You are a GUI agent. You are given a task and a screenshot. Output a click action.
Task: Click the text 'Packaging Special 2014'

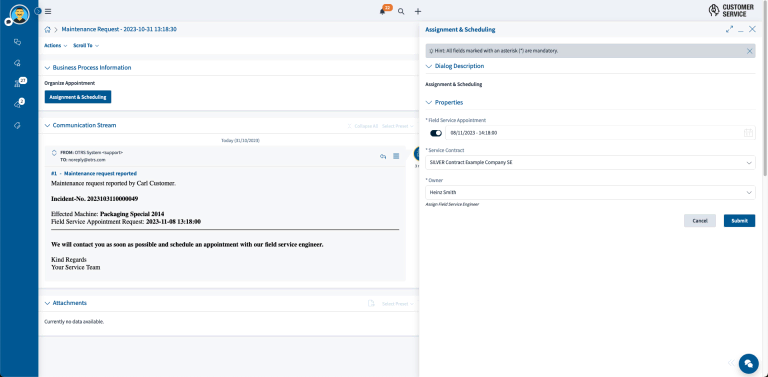(x=132, y=214)
